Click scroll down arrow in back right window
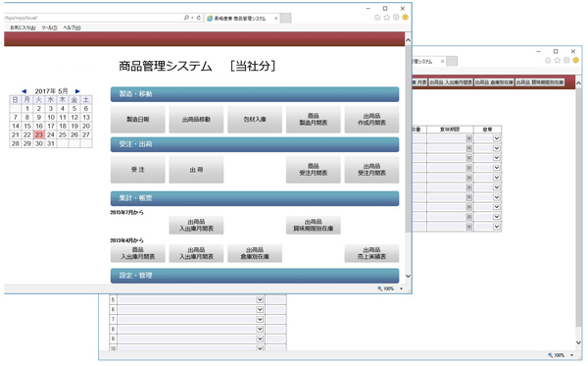 [x=578, y=342]
